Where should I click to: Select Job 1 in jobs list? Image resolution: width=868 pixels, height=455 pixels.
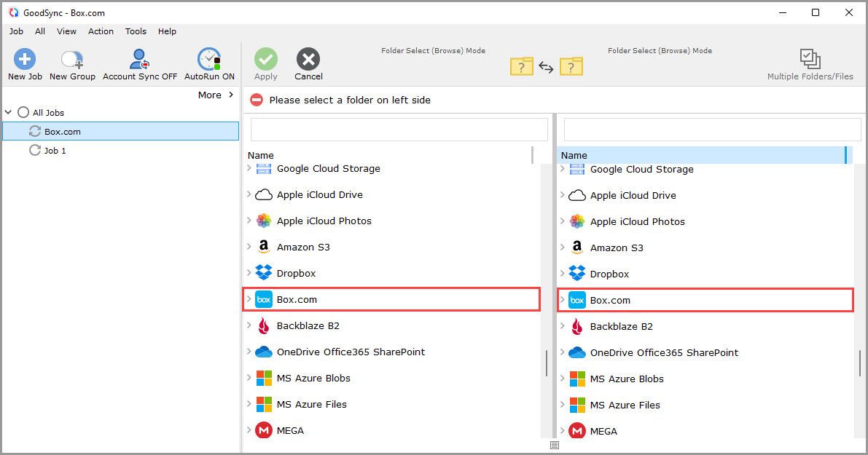click(121, 151)
